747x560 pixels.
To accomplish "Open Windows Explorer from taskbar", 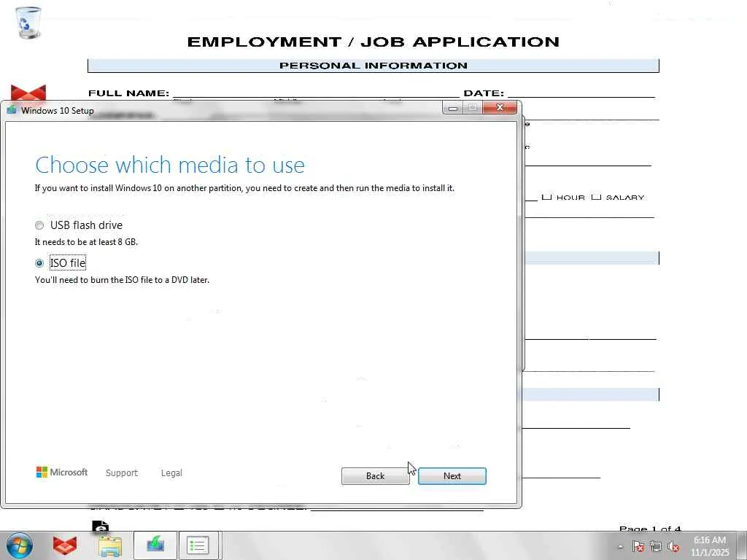I will pos(111,545).
